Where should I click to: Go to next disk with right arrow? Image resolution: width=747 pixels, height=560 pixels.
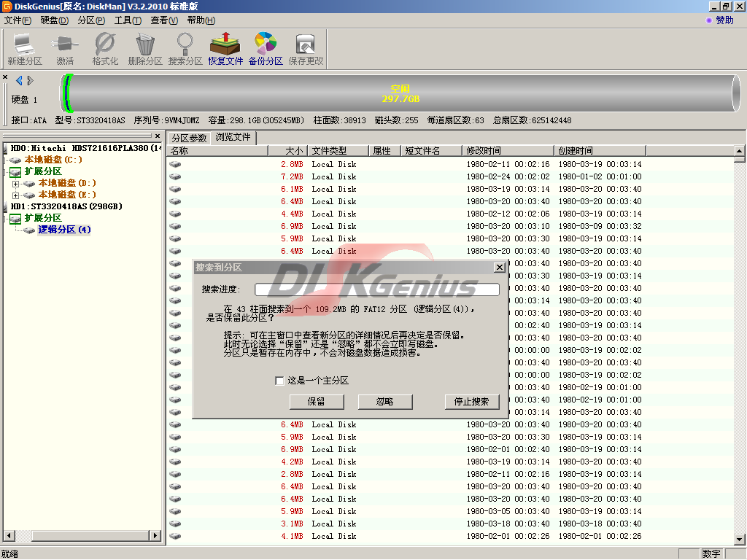click(x=30, y=80)
